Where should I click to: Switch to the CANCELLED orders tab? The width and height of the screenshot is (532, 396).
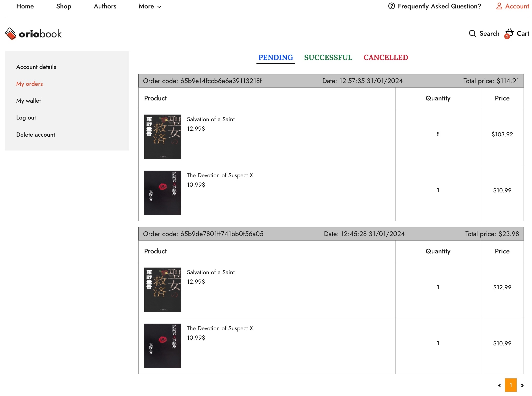coord(386,58)
